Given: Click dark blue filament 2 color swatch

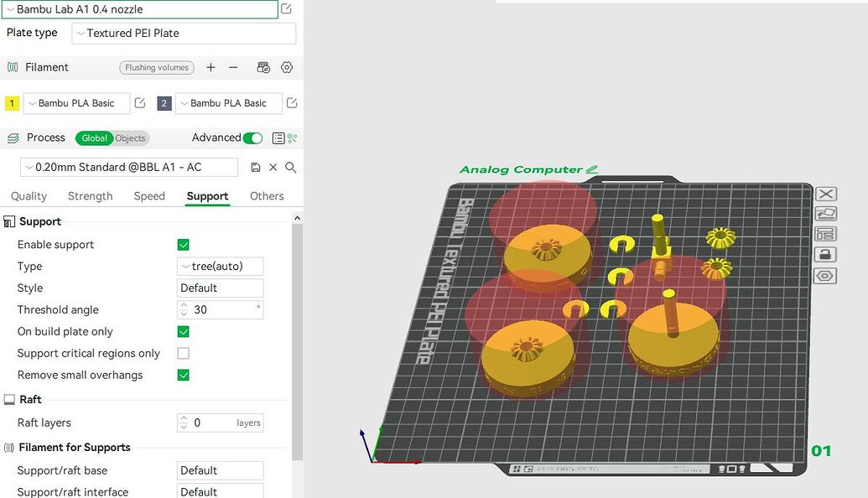Looking at the screenshot, I should [x=164, y=103].
